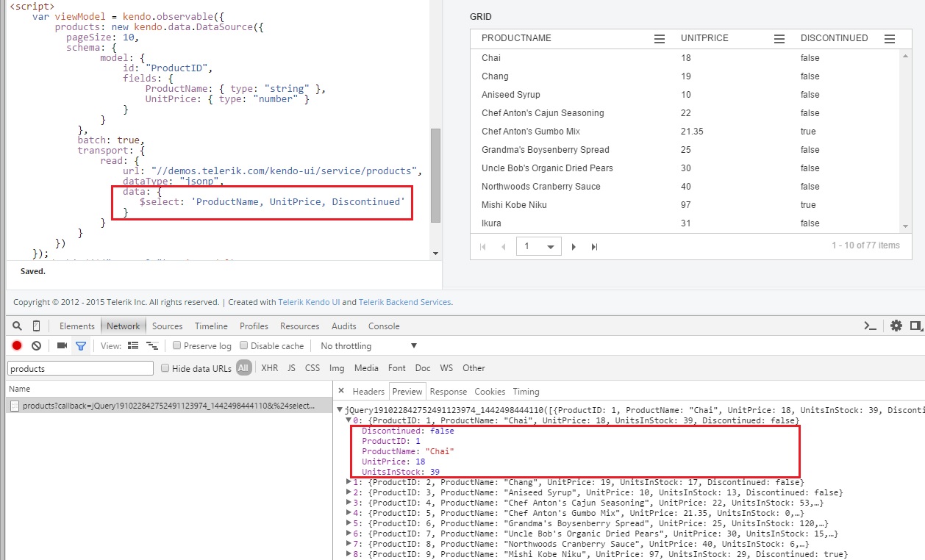Filter requests by All types
The image size is (925, 560).
[x=243, y=368]
